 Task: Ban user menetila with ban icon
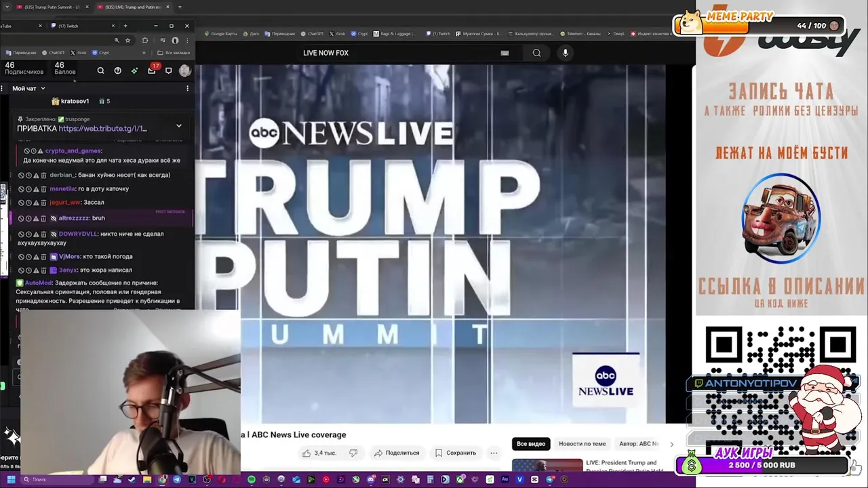coord(21,188)
